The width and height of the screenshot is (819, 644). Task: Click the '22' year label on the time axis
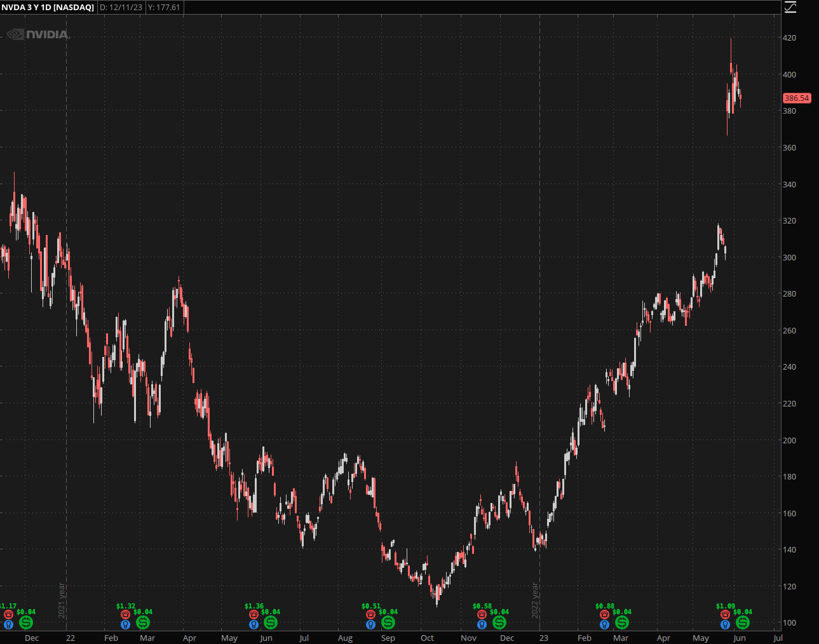point(71,638)
